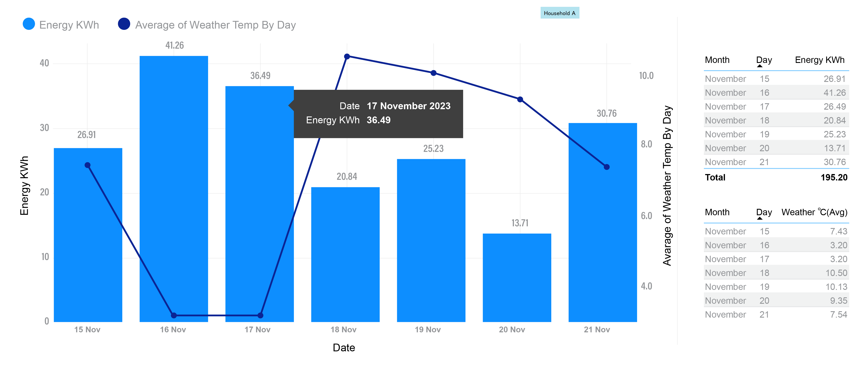Click the dark blue Weather Temp legend dot
The image size is (868, 372).
[x=124, y=24]
